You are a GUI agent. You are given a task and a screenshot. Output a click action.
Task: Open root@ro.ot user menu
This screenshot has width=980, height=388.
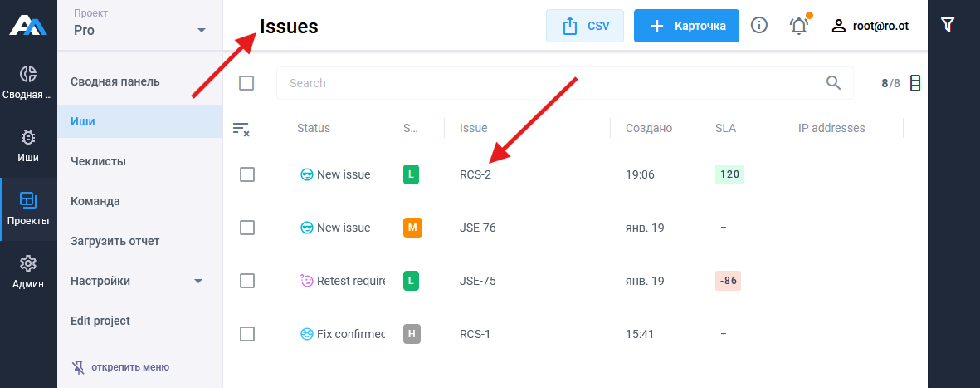[x=870, y=26]
